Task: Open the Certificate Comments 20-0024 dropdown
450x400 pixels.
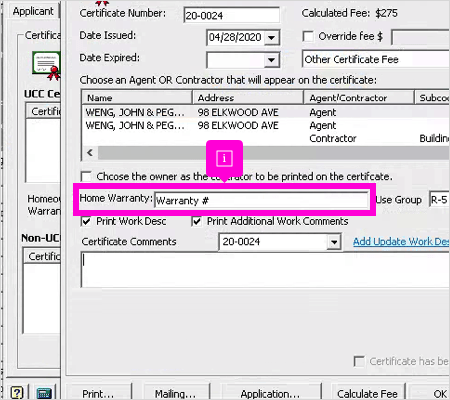Action: pos(334,242)
